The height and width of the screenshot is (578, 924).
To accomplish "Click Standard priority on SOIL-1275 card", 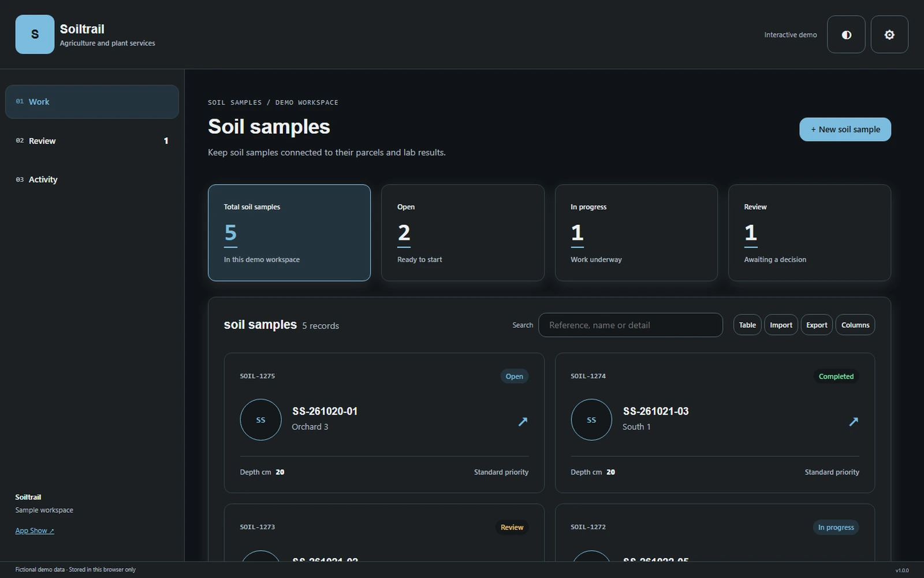I will (501, 472).
